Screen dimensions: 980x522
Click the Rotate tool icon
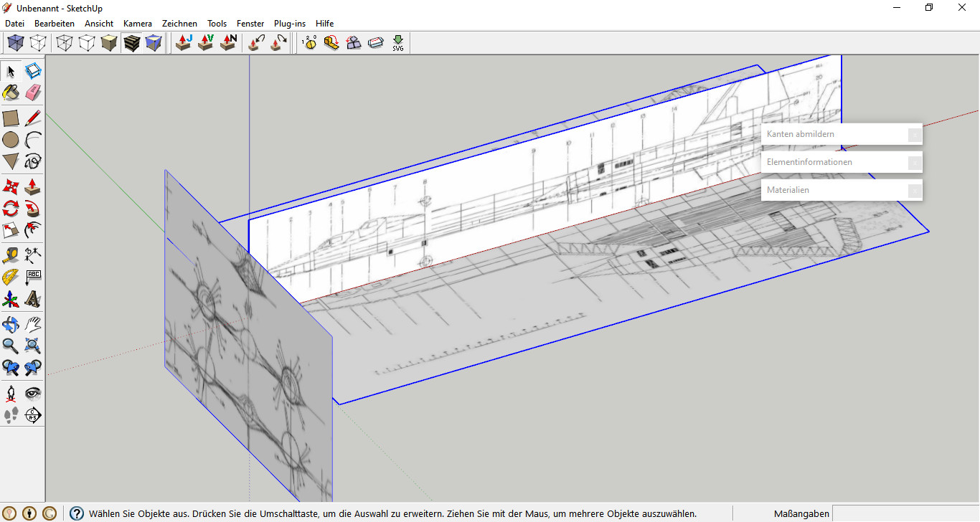[11, 209]
